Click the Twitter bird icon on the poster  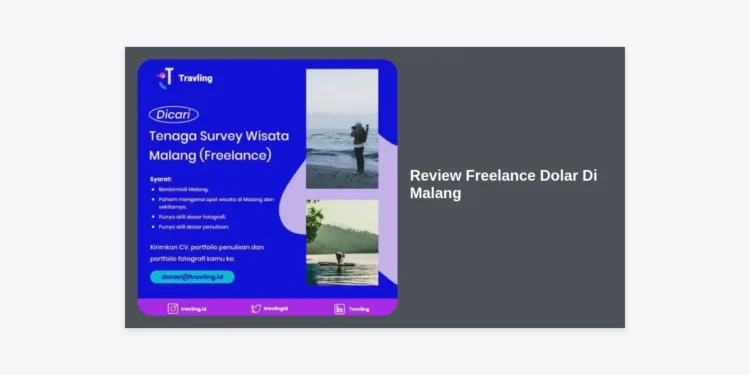256,309
